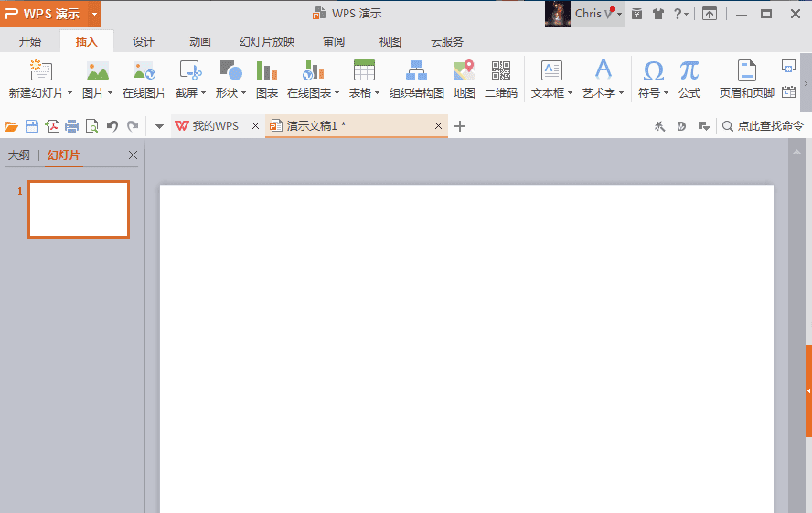Viewport: 812px width, 513px height.
Task: Expand the 形状 dropdown arrow
Action: pyautogui.click(x=244, y=93)
